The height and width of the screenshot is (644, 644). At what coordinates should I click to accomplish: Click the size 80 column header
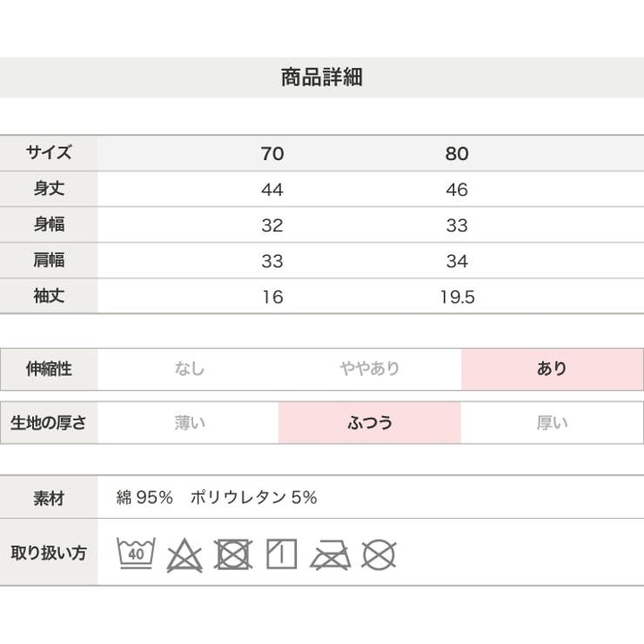pyautogui.click(x=457, y=154)
